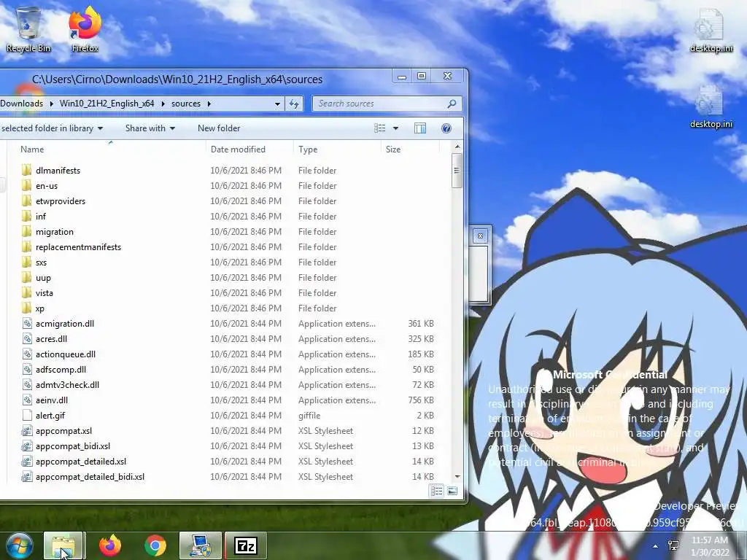The image size is (747, 560).
Task: Select the dlmanifests folder icon
Action: [27, 170]
